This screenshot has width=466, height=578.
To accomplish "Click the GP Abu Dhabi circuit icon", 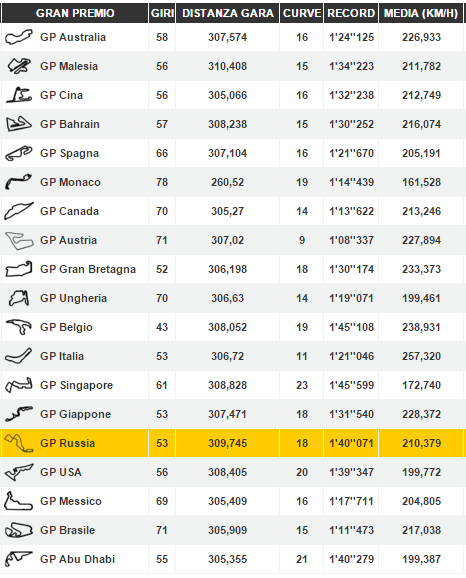I will point(18,559).
